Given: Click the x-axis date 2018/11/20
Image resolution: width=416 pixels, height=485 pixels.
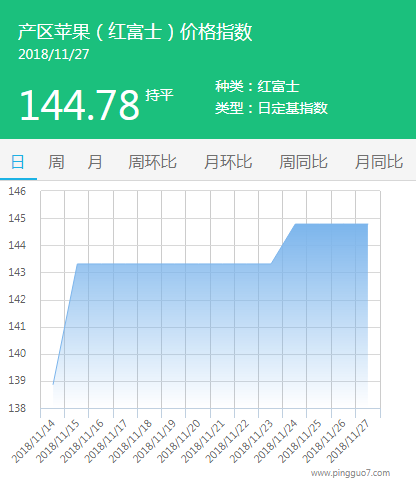Looking at the screenshot, I should [179, 441].
